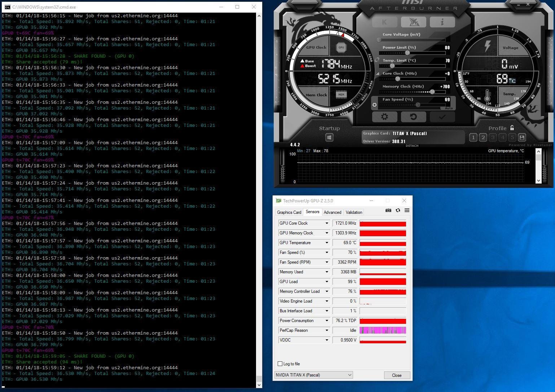Screen dimensions: 555x392
Task: Enable the Log to file checkbox
Action: [280, 364]
